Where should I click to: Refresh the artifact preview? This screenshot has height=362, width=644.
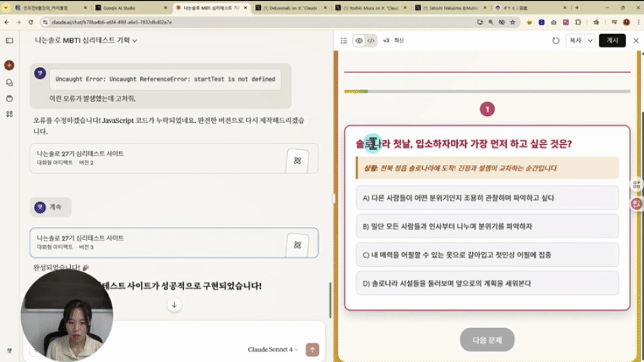tap(556, 41)
